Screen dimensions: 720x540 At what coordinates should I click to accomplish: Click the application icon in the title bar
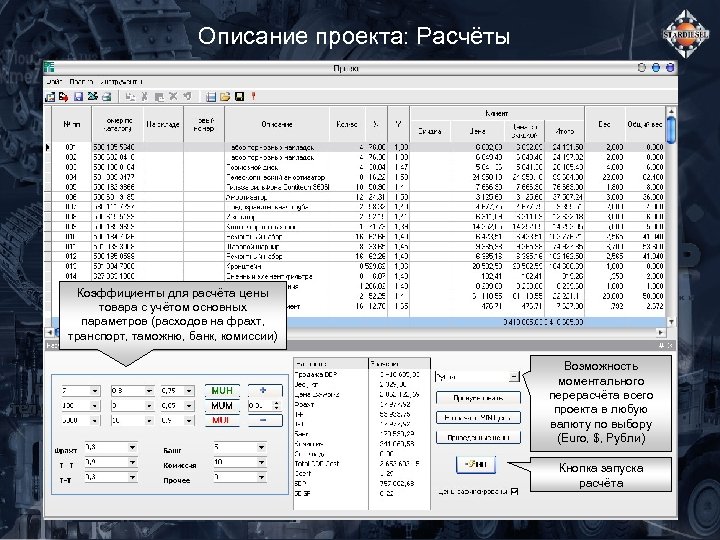50,68
